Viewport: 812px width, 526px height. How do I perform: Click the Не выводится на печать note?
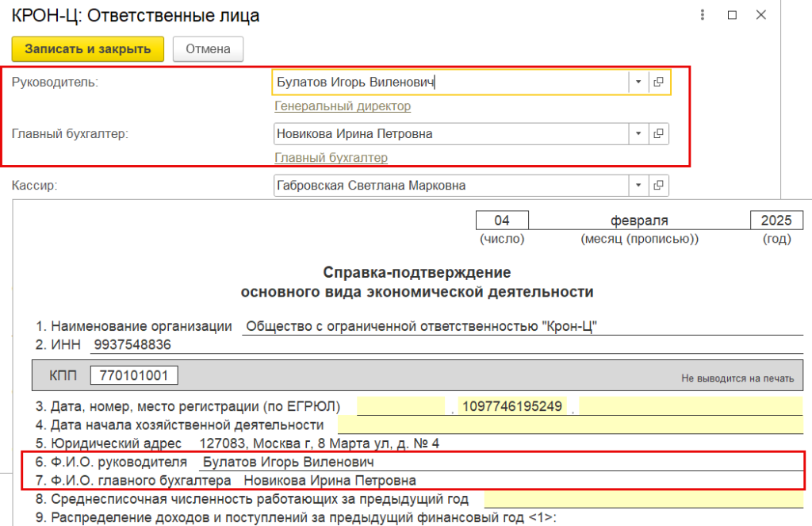[737, 378]
